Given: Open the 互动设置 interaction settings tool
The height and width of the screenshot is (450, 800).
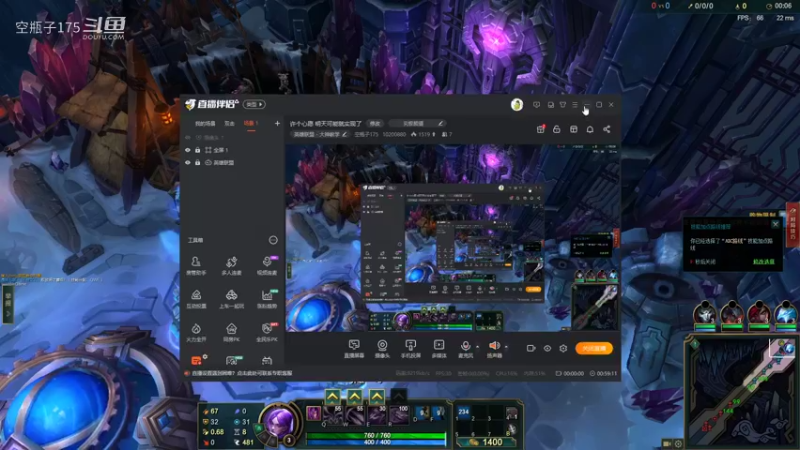Looking at the screenshot, I should [196, 299].
